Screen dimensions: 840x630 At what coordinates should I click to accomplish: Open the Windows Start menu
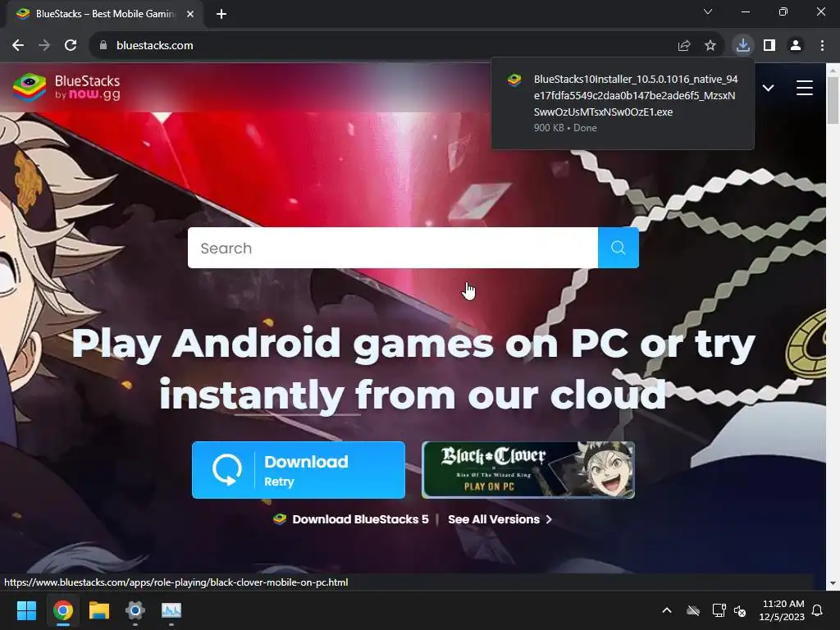point(26,610)
